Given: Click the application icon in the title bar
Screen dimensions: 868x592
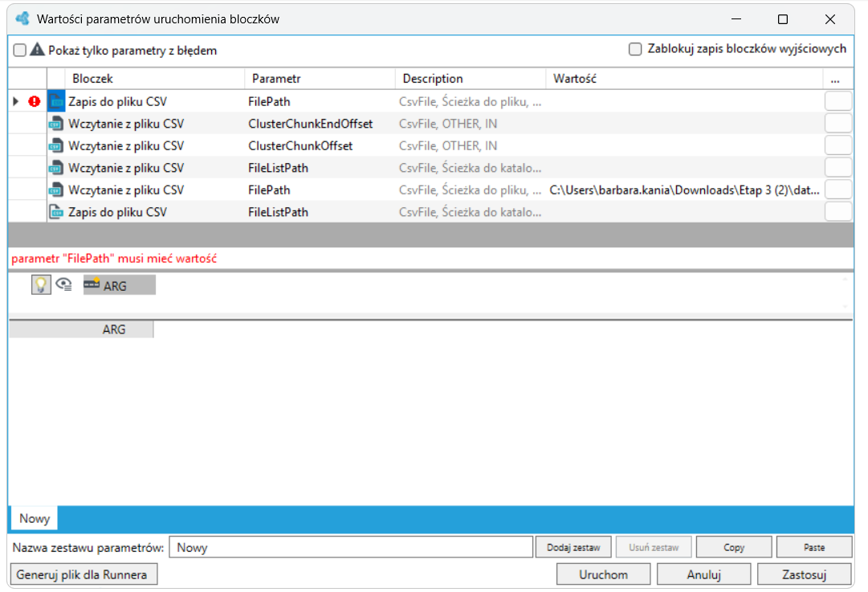Looking at the screenshot, I should click(23, 18).
